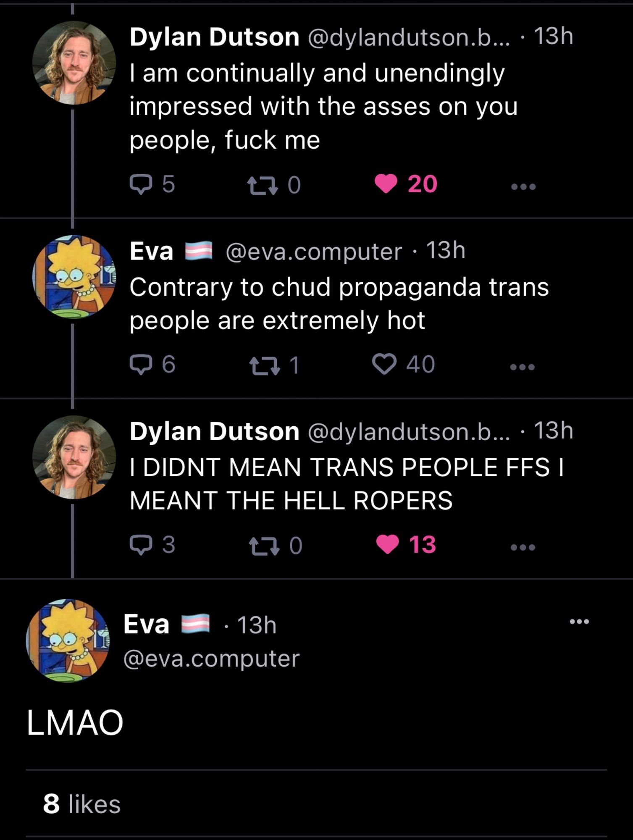The width and height of the screenshot is (633, 840).
Task: Repost the HELL ROPERS post
Action: [275, 546]
